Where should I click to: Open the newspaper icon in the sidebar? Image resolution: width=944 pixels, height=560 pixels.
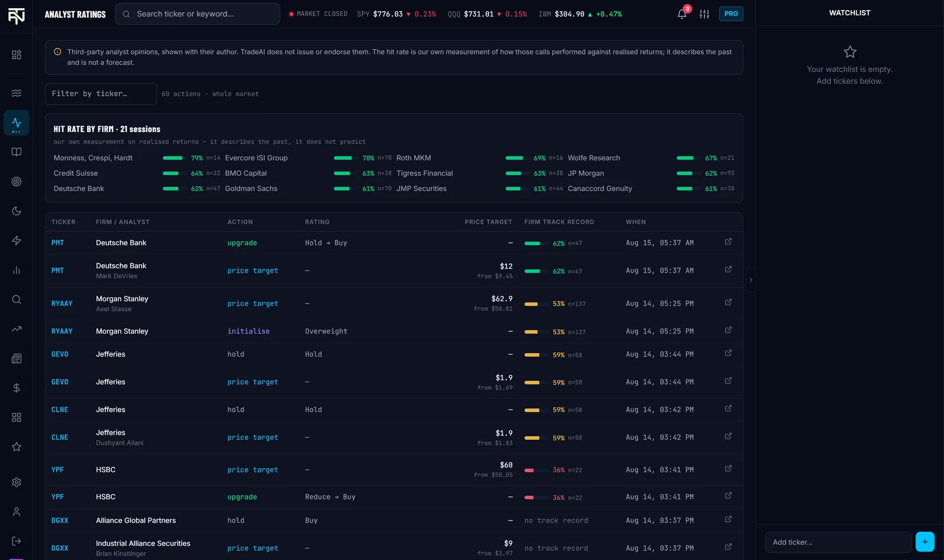[17, 358]
